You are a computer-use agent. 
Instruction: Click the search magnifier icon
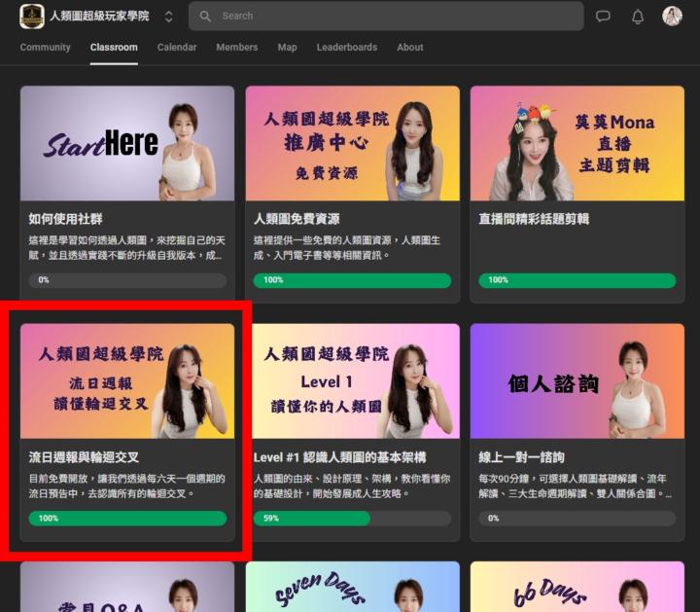click(x=205, y=17)
